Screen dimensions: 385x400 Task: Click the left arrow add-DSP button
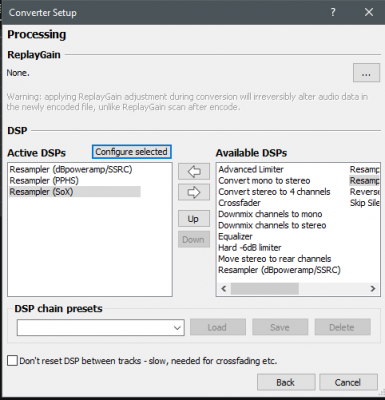click(194, 172)
